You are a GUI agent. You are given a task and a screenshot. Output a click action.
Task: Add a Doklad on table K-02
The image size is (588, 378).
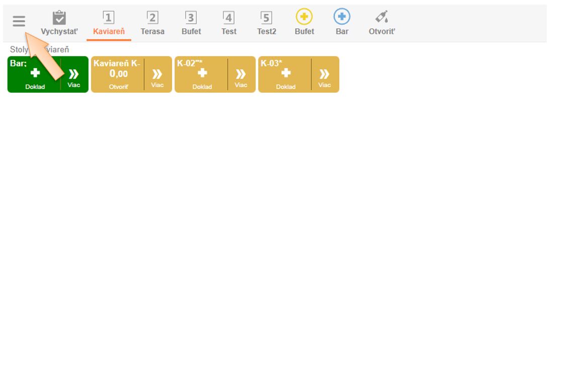pos(202,77)
